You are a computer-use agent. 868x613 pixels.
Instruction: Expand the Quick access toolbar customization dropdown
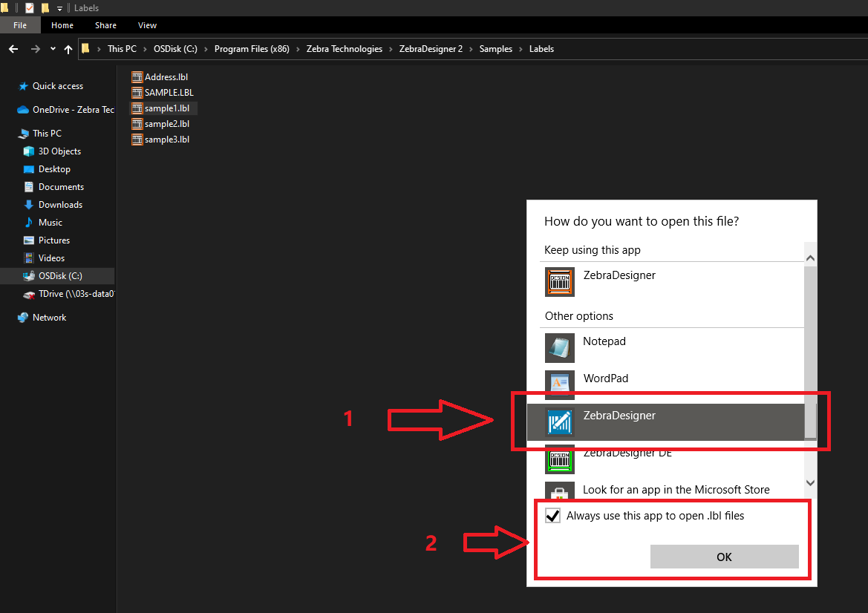[x=59, y=8]
